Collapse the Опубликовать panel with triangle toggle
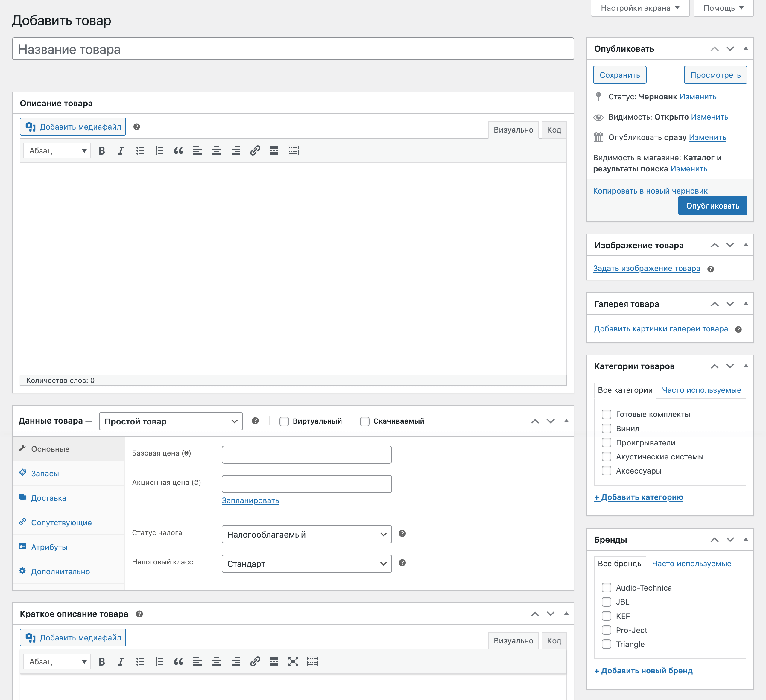This screenshot has width=766, height=700. tap(746, 49)
